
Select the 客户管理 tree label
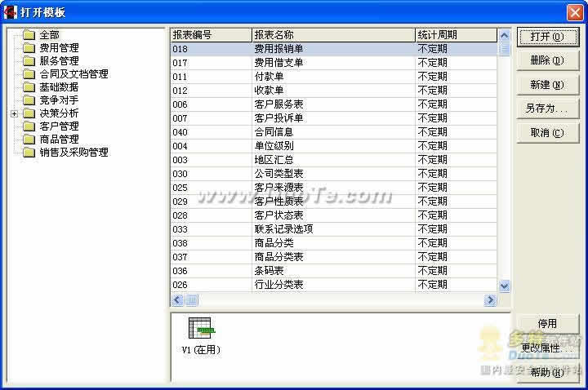[60, 126]
